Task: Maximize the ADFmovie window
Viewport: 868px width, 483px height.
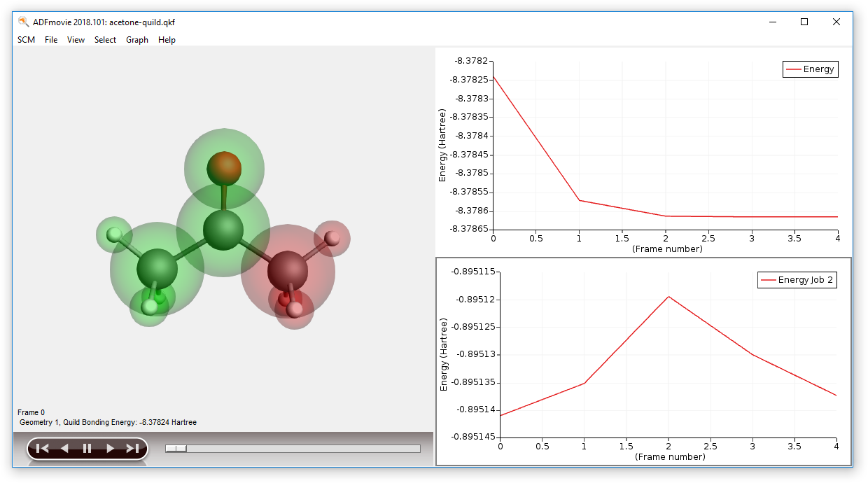Action: tap(804, 22)
